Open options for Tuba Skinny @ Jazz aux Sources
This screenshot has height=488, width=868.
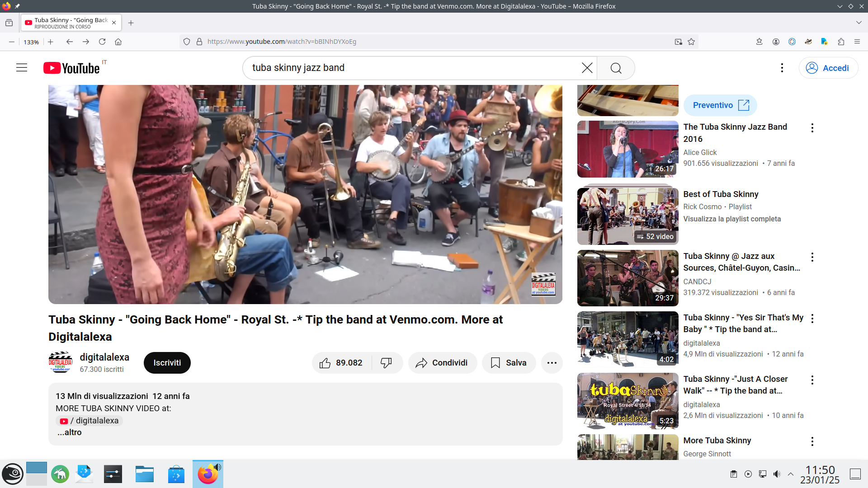(812, 257)
